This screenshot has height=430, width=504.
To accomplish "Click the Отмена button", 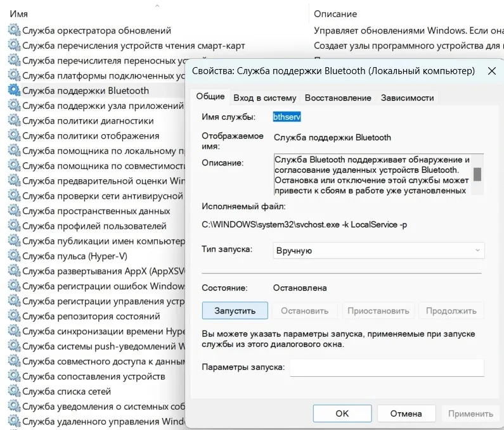I will click(406, 414).
